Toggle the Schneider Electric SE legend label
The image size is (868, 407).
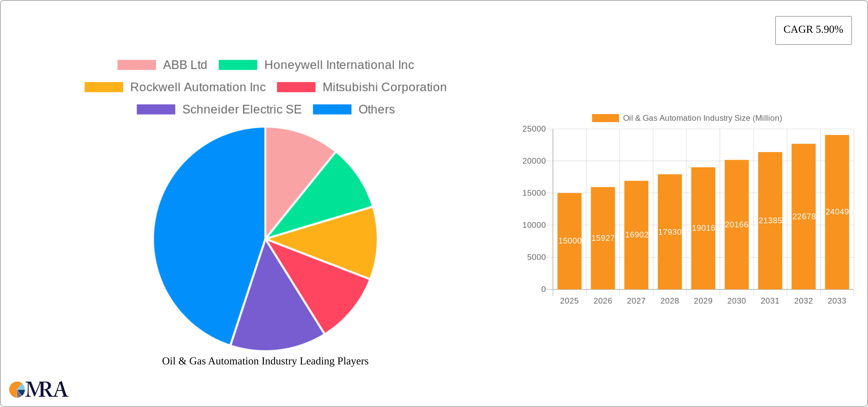click(x=242, y=109)
